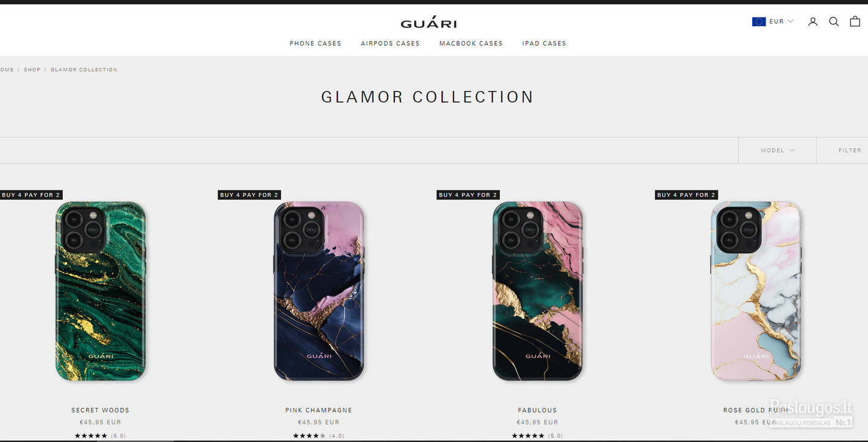Select the Secret Woods case image
This screenshot has width=868, height=442.
coord(101,291)
